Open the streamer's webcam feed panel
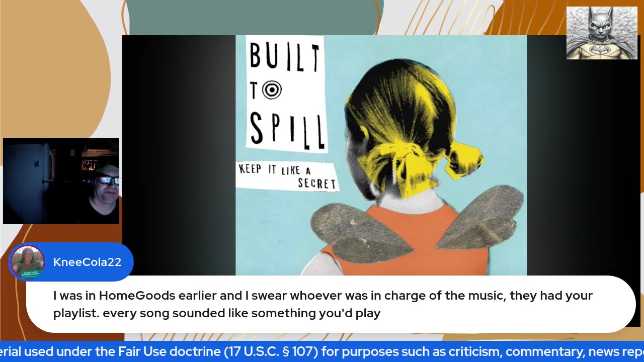Screen dimensions: 644x362 point(61,181)
